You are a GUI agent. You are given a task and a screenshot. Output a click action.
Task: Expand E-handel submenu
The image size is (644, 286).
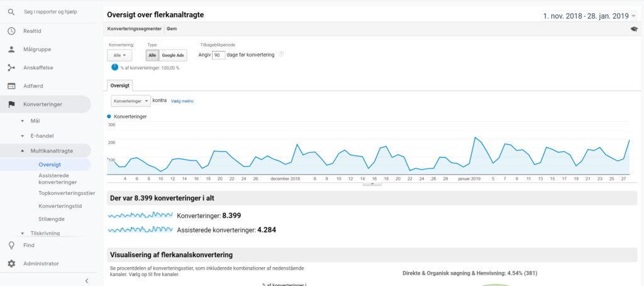click(x=23, y=136)
